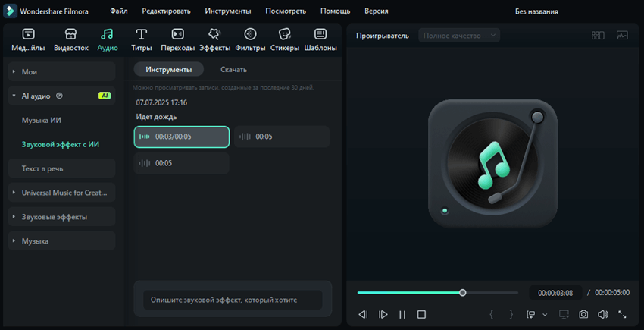Play the next frame forward
The height and width of the screenshot is (330, 644).
pyautogui.click(x=383, y=315)
